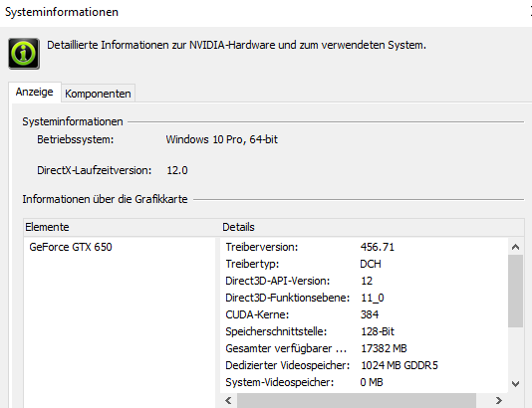Click the Direct3D-Funktionsebene value 11_0

[373, 298]
